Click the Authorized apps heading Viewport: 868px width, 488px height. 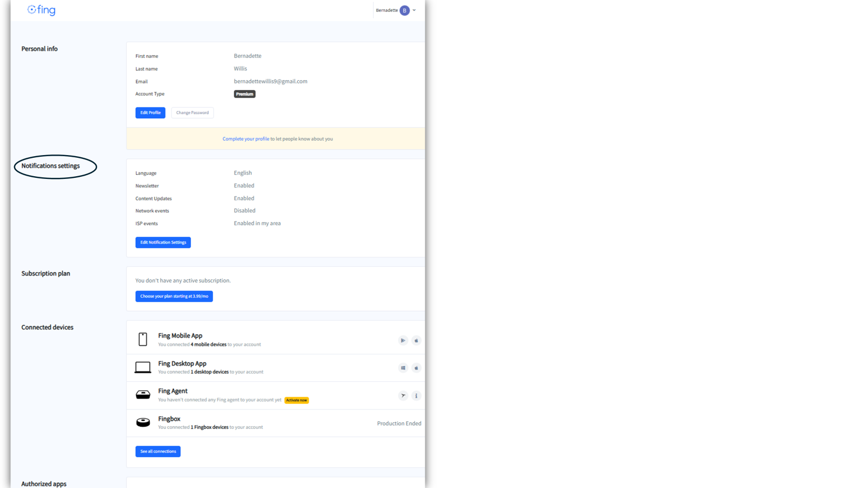point(44,484)
